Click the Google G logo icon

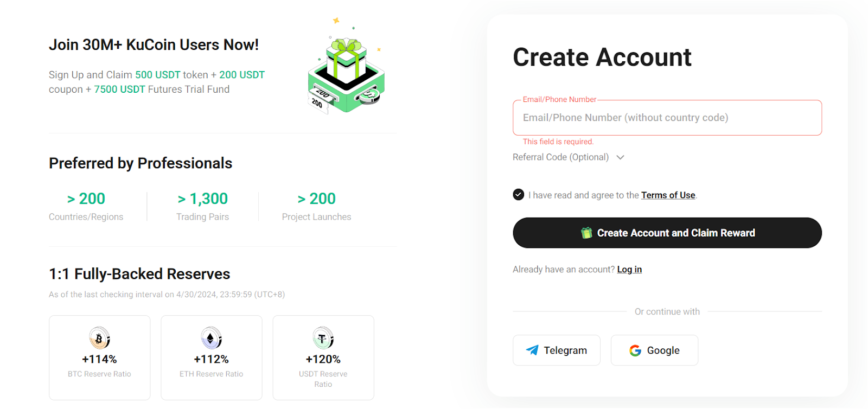pyautogui.click(x=635, y=350)
